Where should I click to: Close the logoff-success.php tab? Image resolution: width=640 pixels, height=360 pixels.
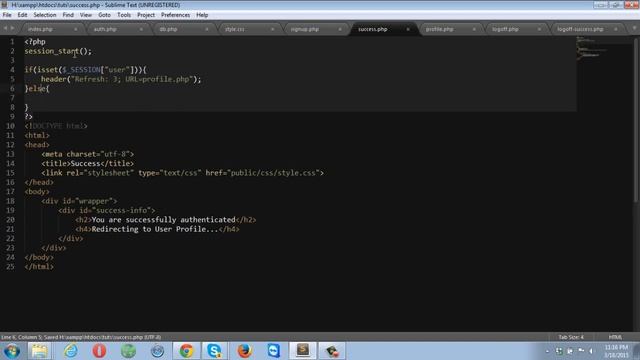(x=616, y=29)
